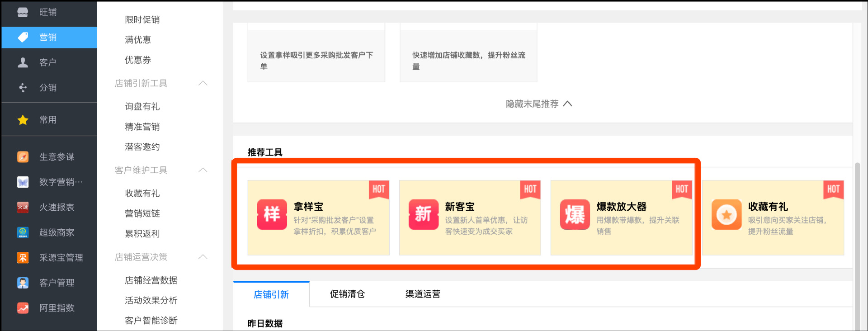
Task: Switch to the 店铺引新 tab
Action: (x=271, y=294)
